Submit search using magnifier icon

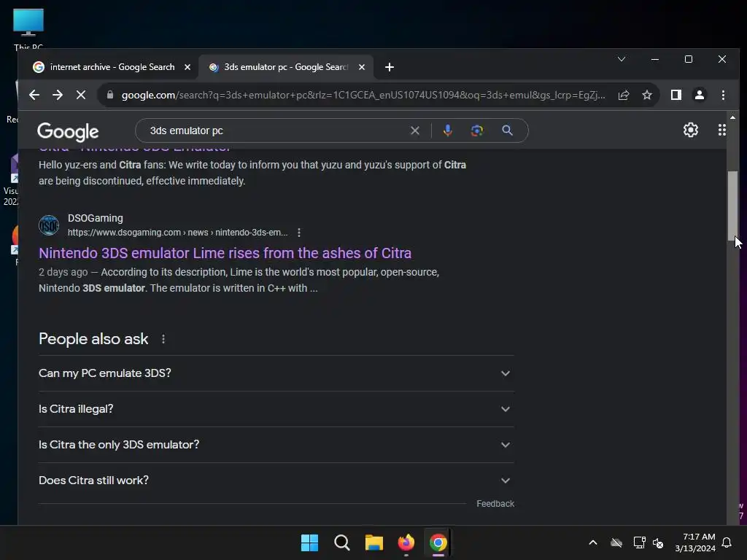click(x=508, y=131)
